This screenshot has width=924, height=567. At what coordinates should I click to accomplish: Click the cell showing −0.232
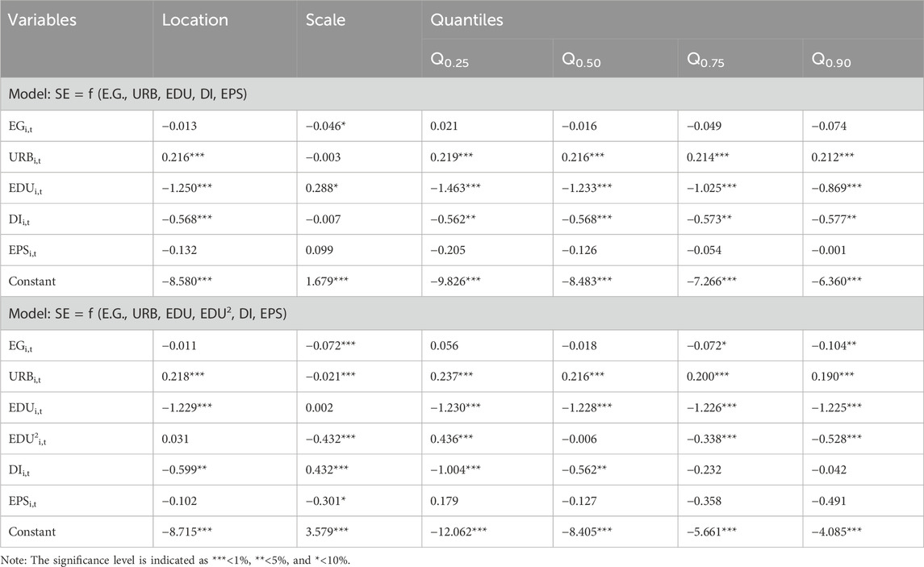704,470
